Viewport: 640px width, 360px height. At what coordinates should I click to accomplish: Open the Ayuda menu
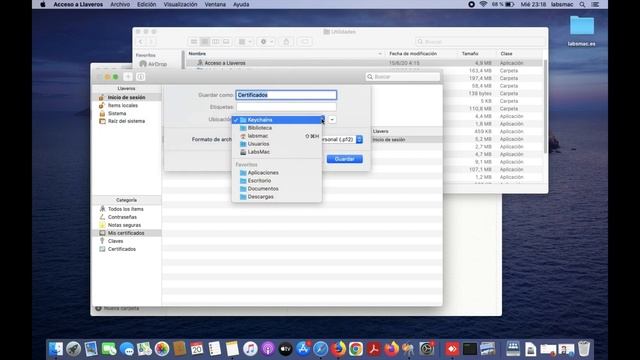point(241,4)
